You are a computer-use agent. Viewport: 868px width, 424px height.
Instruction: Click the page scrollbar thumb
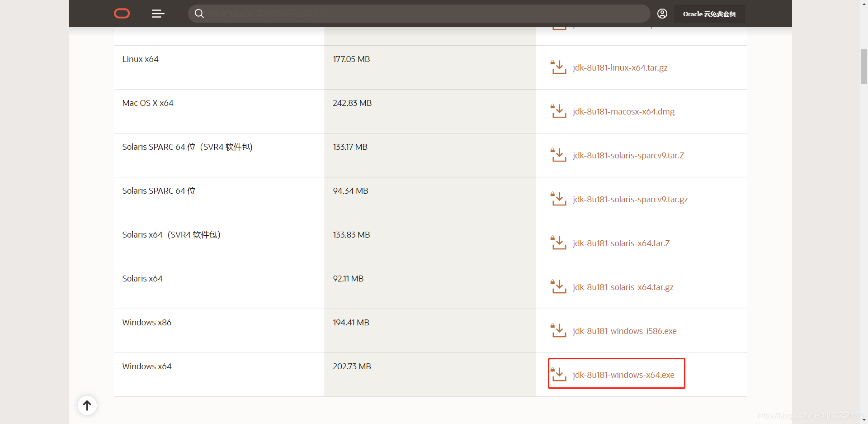[x=864, y=66]
